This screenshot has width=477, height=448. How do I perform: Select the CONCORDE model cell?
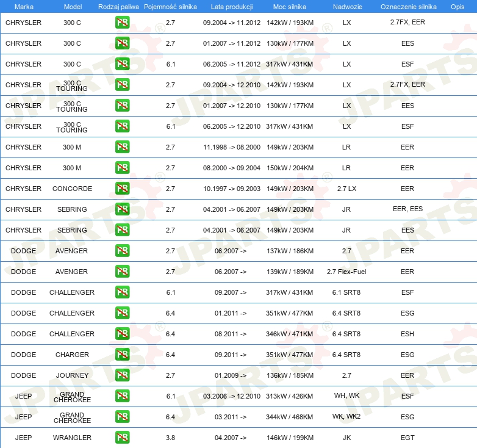[x=72, y=189]
